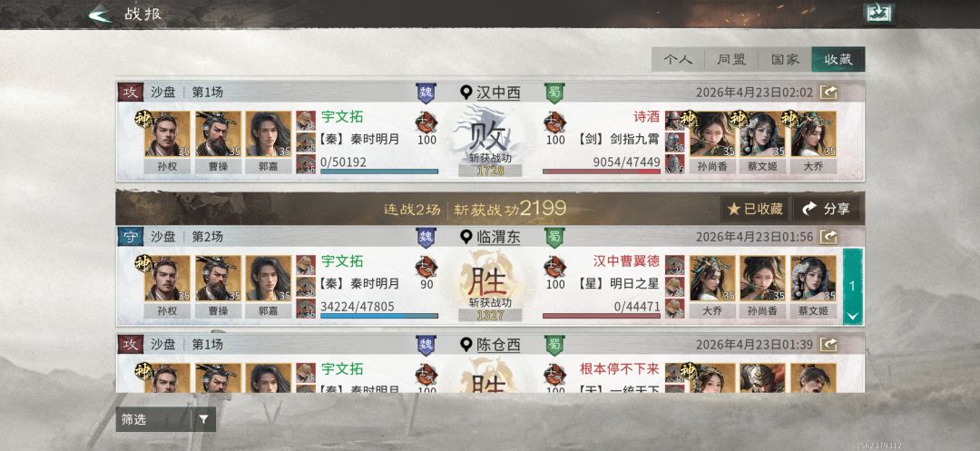
Task: Click the export icon on the 陈仓西 report
Action: click(x=828, y=345)
